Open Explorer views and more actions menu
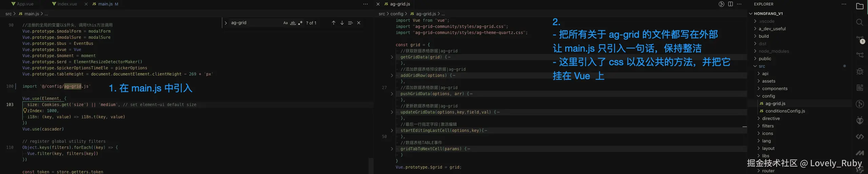This screenshot has height=174, width=868. 844,4
